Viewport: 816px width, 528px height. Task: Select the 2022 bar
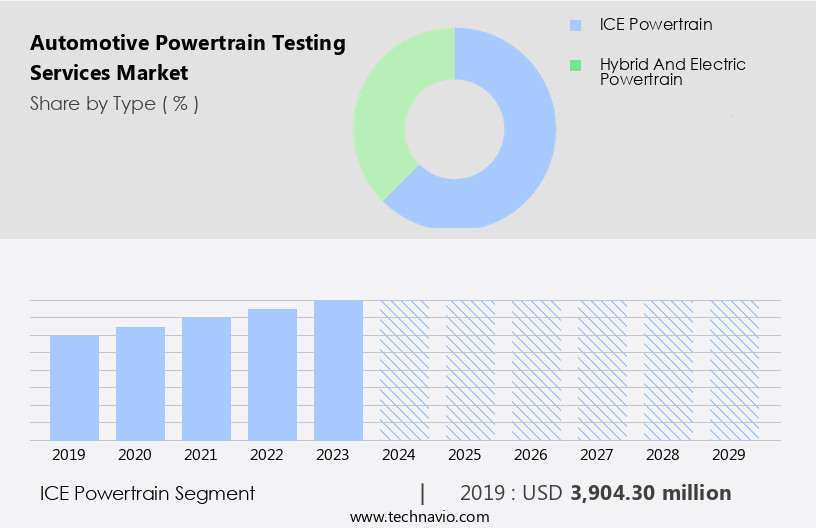273,375
